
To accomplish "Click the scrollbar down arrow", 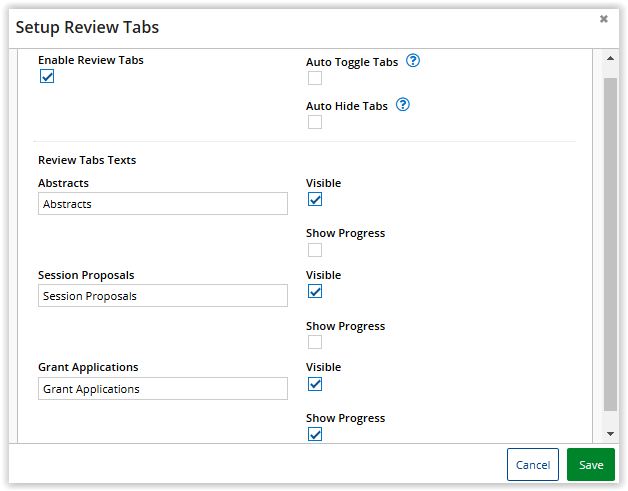I will (610, 434).
